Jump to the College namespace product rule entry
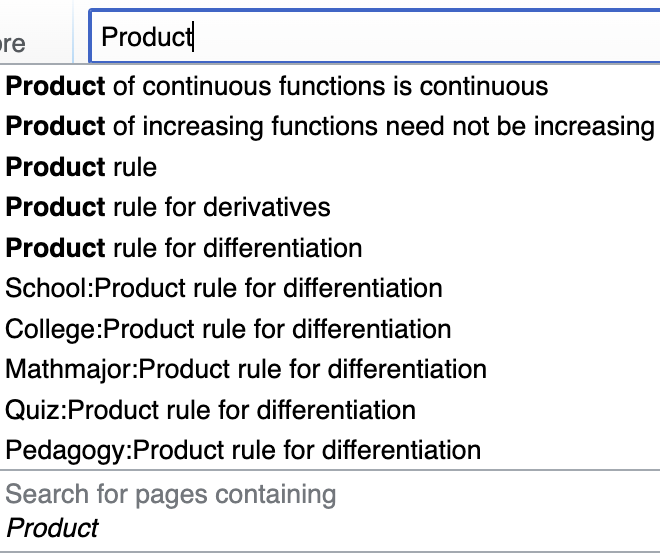This screenshot has width=660, height=556. click(x=228, y=329)
